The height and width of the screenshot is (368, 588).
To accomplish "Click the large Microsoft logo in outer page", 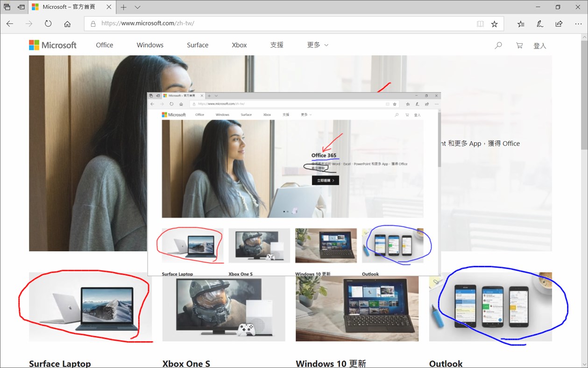I will click(x=53, y=45).
